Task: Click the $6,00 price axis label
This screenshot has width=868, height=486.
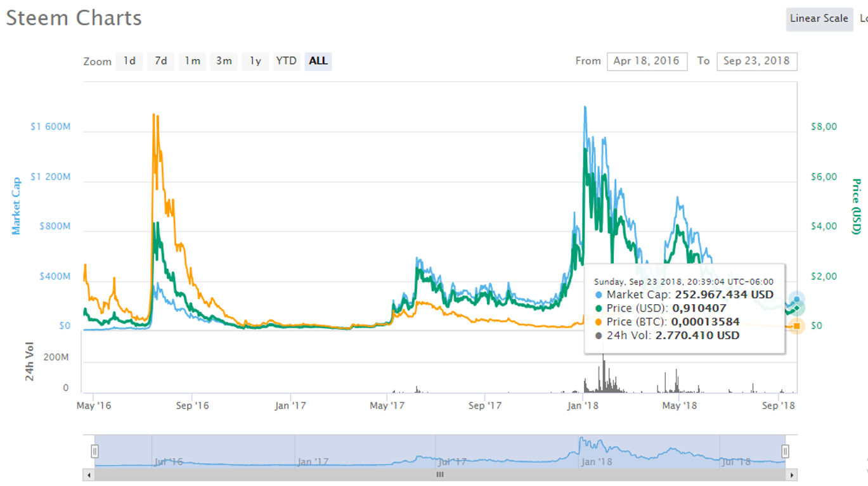Action: pyautogui.click(x=824, y=177)
